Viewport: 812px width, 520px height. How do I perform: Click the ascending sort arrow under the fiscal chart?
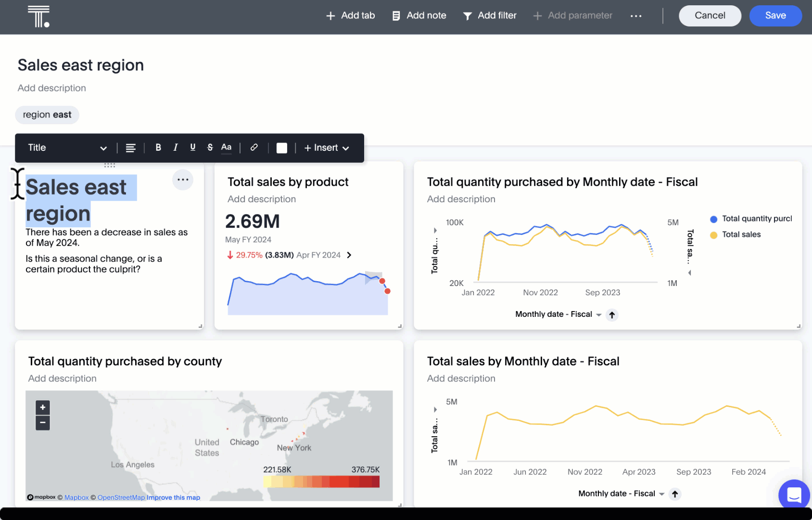pyautogui.click(x=612, y=314)
